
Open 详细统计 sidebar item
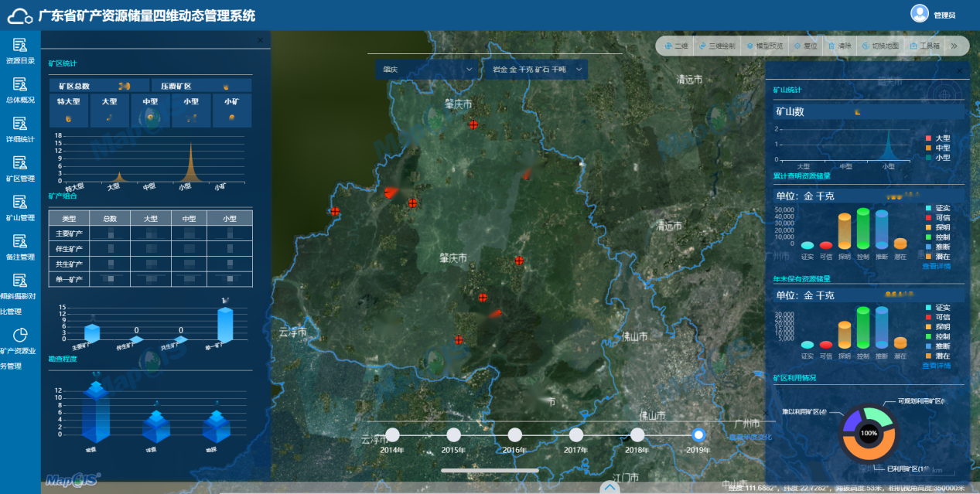coord(20,130)
